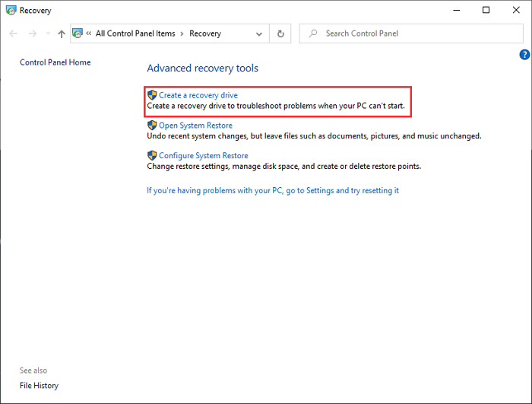Click the double-chevron at breadcrumb start
532x404 pixels.
89,33
